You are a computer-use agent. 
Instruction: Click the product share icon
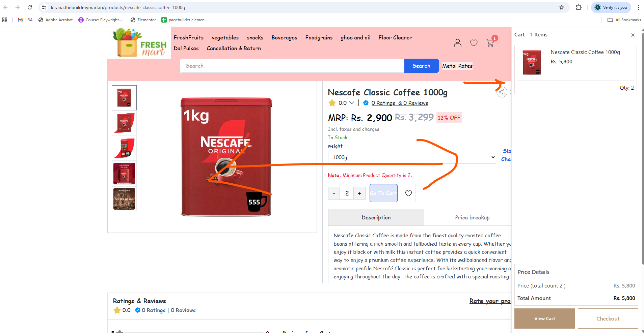tap(502, 92)
